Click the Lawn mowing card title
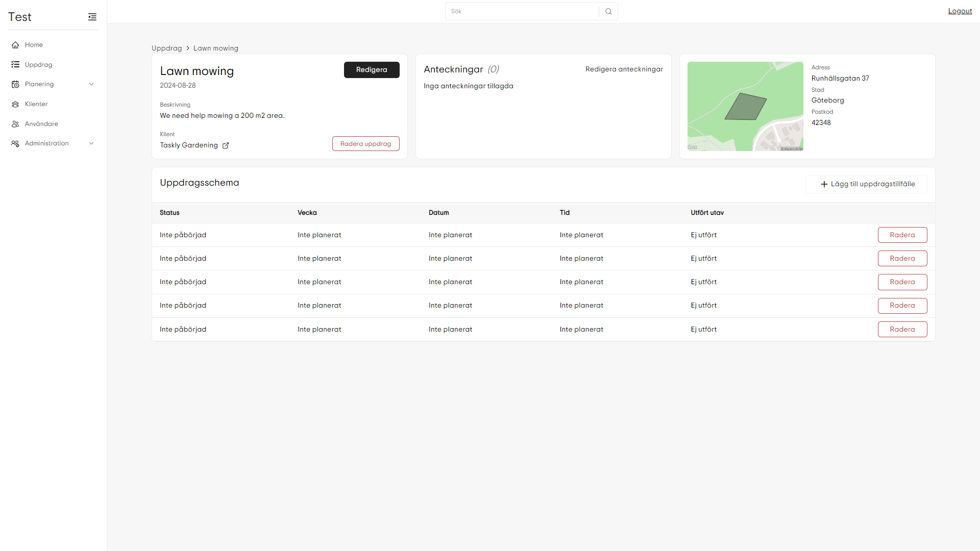980x551 pixels. tap(197, 71)
